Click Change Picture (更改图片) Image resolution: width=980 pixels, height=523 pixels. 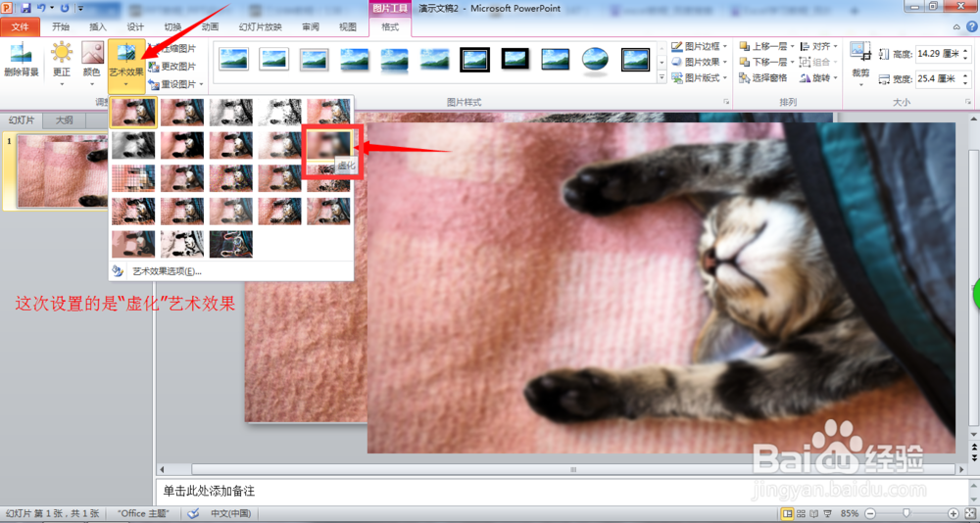(x=172, y=67)
